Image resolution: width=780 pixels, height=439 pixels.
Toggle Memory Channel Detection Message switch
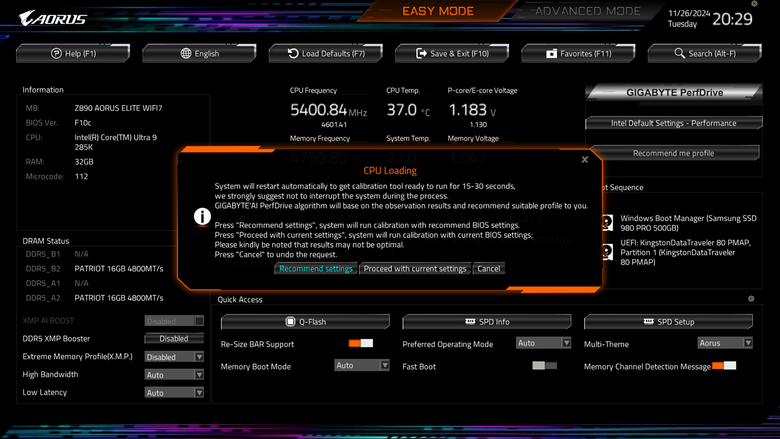724,365
